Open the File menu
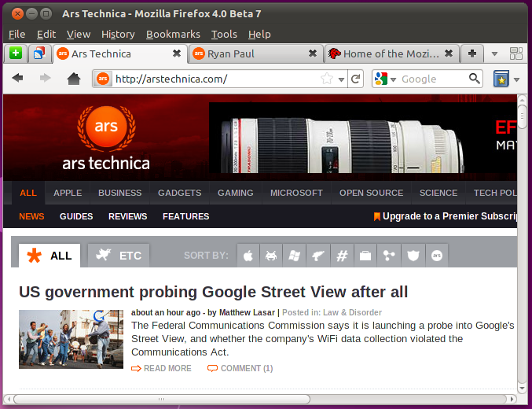 pyautogui.click(x=17, y=34)
